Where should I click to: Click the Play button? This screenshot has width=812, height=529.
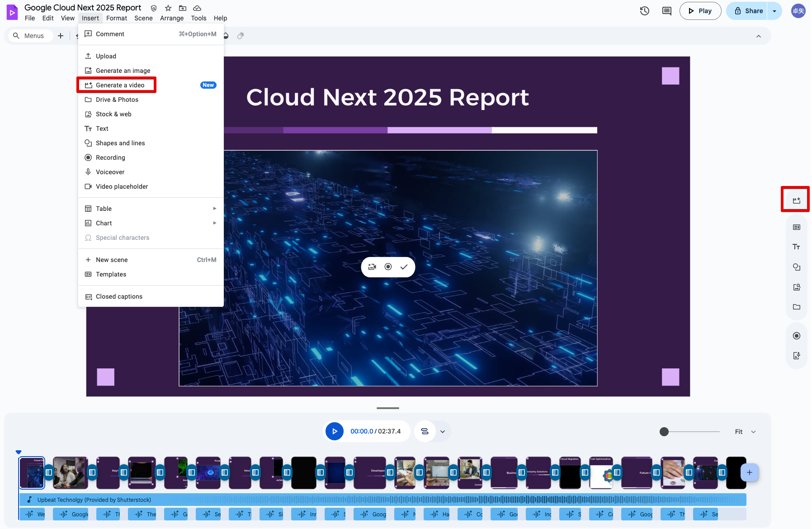click(x=700, y=11)
